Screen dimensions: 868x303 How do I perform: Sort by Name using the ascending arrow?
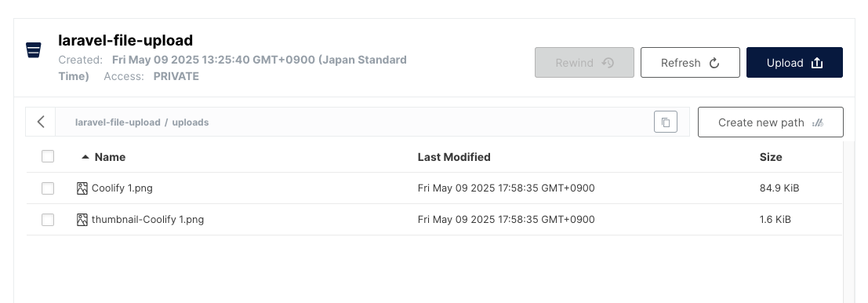[x=85, y=157]
